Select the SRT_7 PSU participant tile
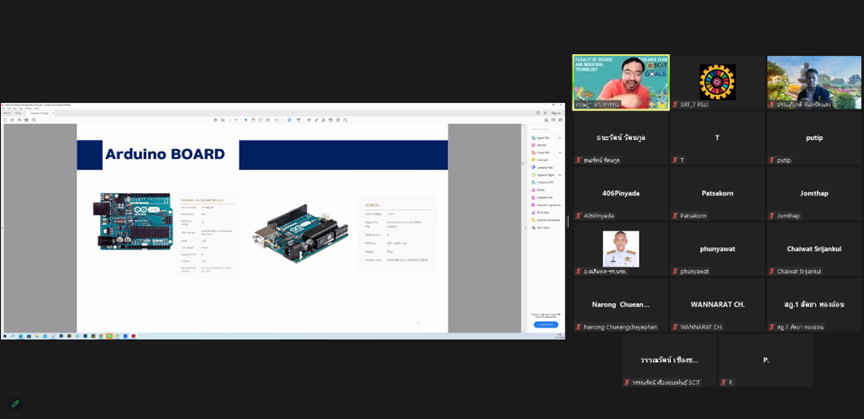 [717, 82]
